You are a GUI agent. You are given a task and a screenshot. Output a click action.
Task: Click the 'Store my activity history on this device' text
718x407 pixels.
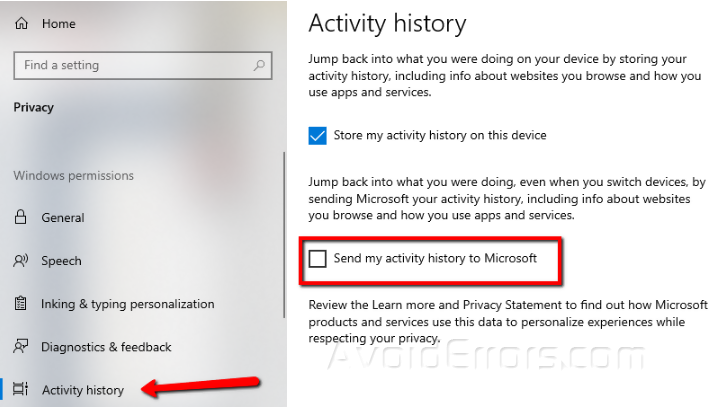(440, 136)
